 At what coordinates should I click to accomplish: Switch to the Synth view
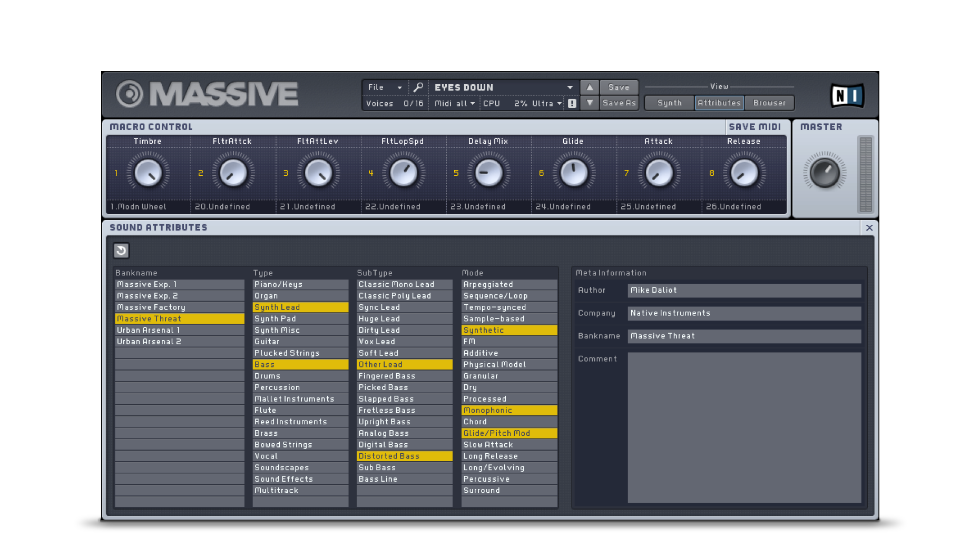click(669, 103)
